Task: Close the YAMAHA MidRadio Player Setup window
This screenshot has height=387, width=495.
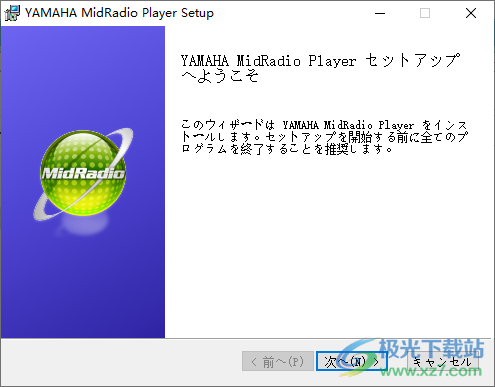Action: (x=471, y=13)
